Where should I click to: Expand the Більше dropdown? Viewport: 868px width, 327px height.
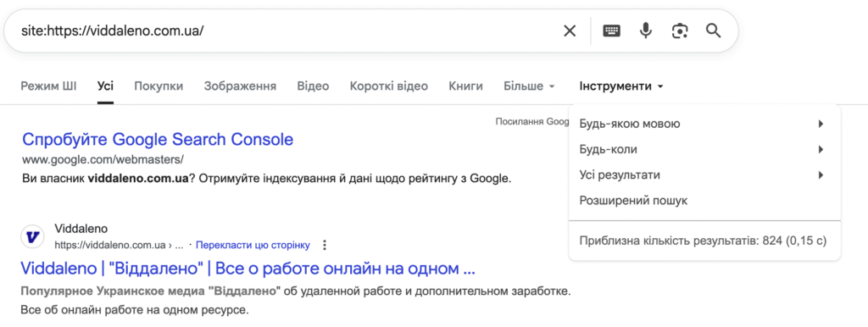click(529, 86)
